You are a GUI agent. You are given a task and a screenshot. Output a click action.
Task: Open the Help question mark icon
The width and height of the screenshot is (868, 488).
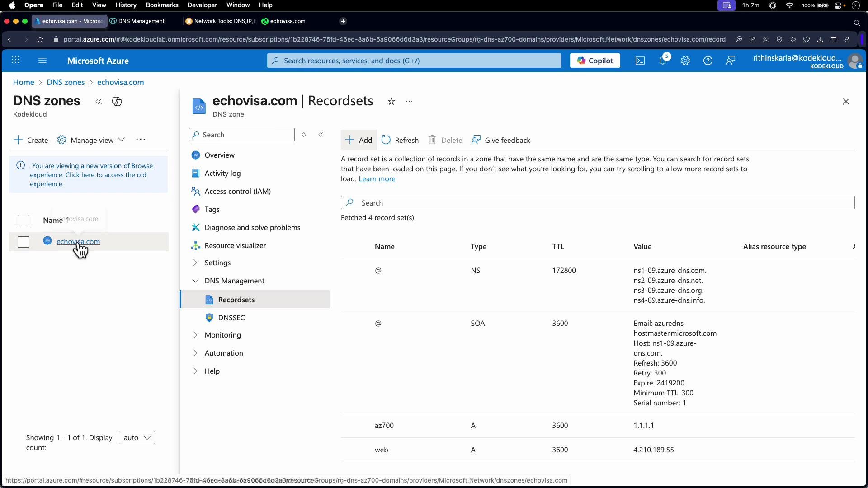[708, 61]
